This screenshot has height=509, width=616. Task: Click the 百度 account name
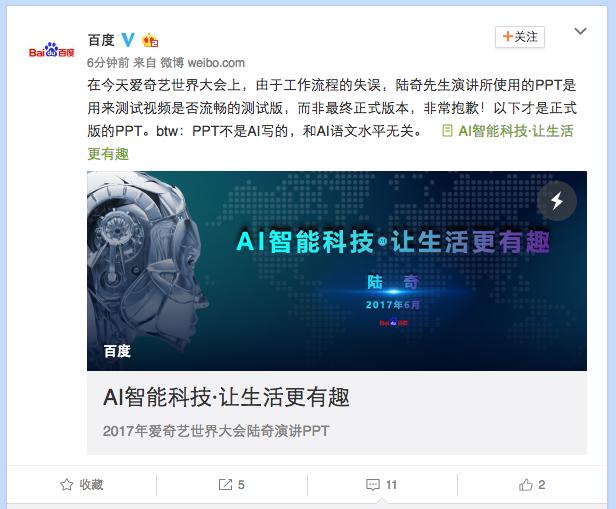[101, 40]
